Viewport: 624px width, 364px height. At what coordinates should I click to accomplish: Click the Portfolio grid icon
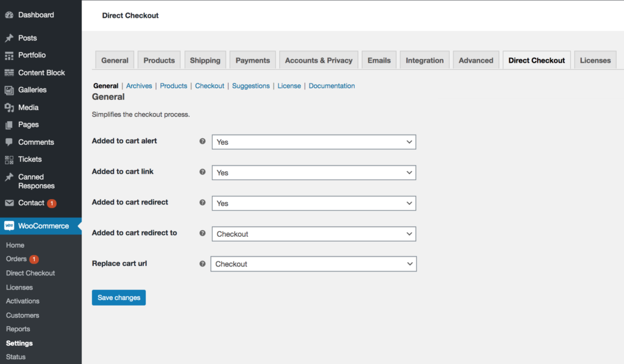click(9, 55)
